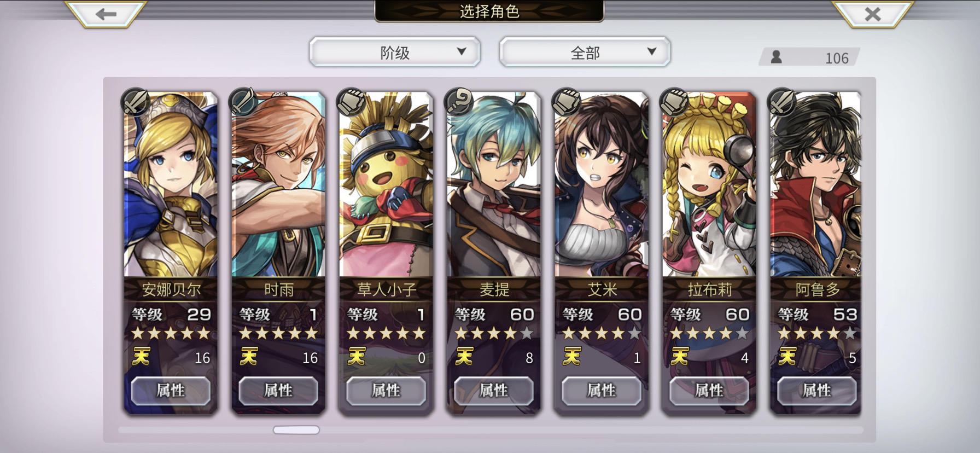Select 拉布莉 character portrait
Image resolution: width=980 pixels, height=453 pixels.
pyautogui.click(x=709, y=185)
